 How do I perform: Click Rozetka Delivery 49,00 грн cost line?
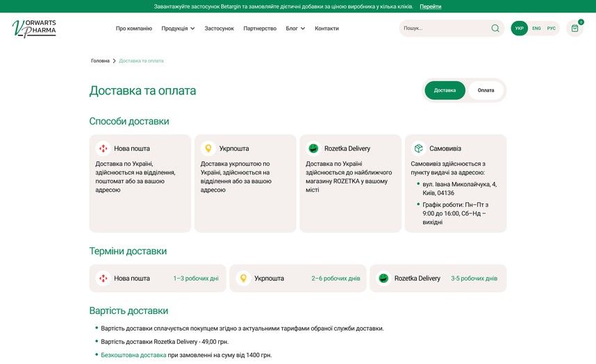pos(165,342)
